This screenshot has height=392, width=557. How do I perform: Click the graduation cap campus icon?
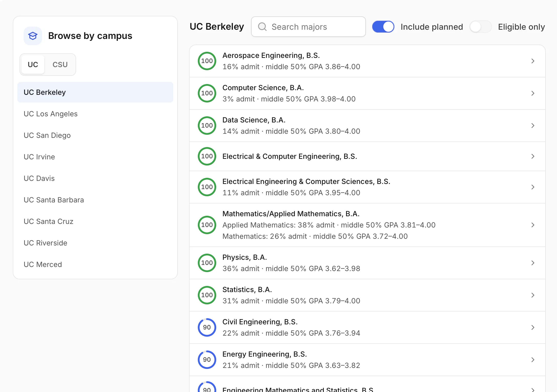[x=33, y=36]
